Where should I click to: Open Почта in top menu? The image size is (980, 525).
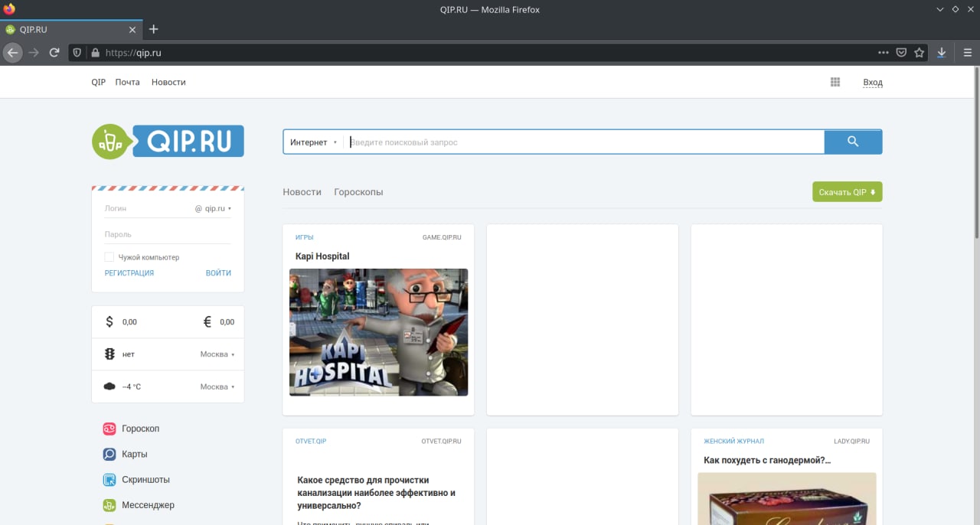tap(128, 82)
